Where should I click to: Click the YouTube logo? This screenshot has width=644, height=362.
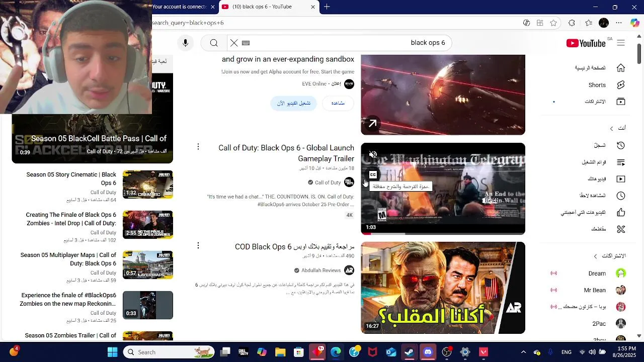point(586,43)
